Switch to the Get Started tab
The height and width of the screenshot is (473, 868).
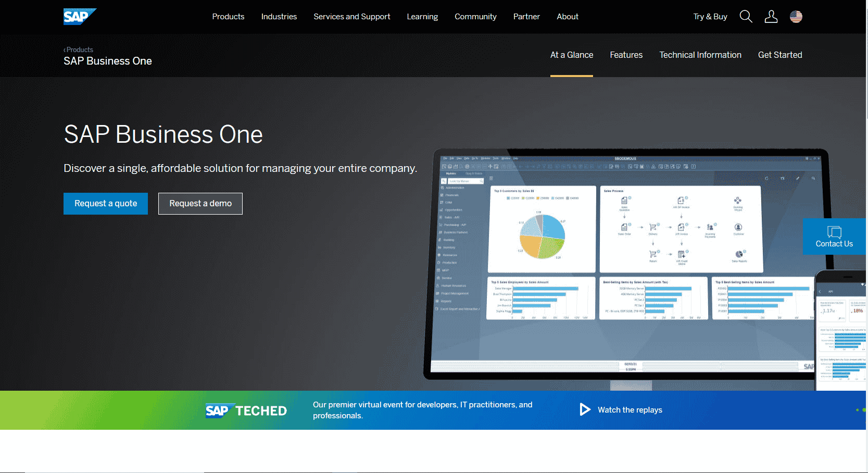coord(780,55)
